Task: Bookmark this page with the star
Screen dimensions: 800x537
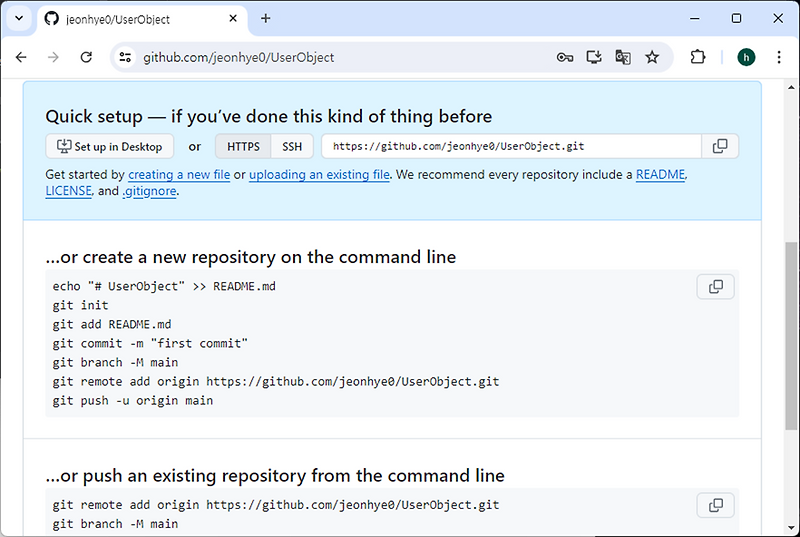Action: tap(652, 57)
